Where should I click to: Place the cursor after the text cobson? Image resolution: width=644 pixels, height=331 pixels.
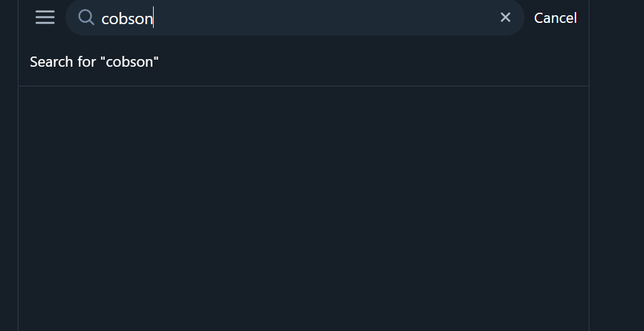click(x=154, y=18)
